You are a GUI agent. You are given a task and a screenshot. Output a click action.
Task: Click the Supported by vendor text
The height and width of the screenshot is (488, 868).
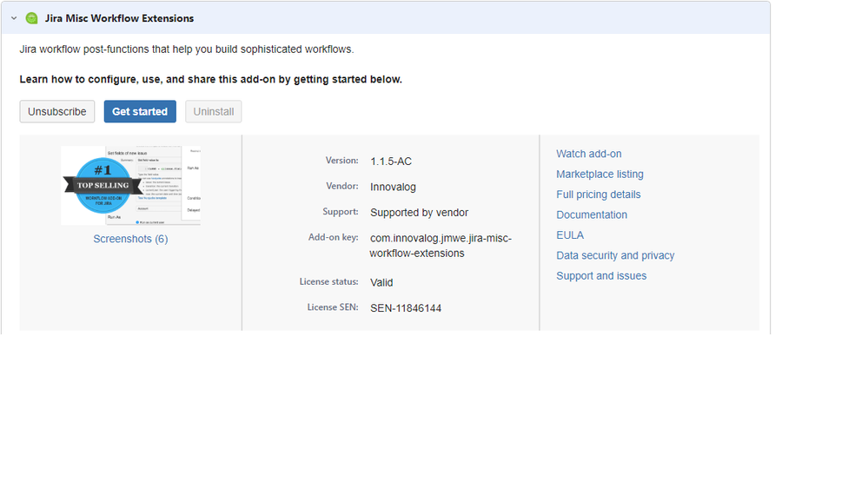419,213
